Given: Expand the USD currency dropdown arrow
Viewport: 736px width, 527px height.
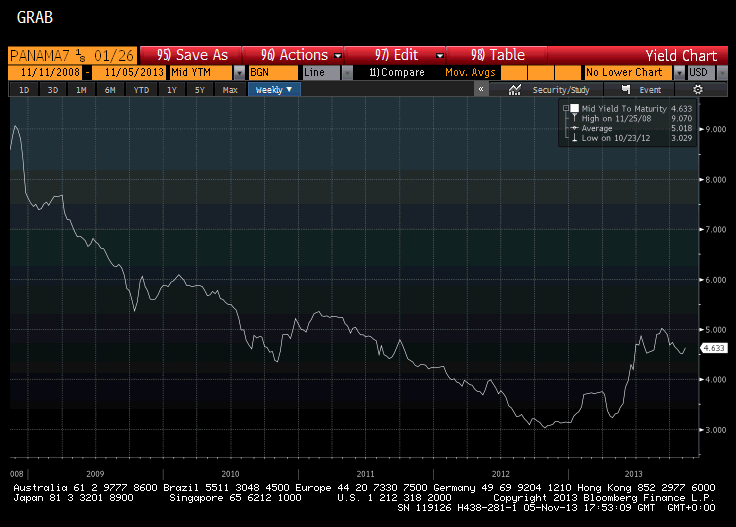Looking at the screenshot, I should pyautogui.click(x=722, y=73).
